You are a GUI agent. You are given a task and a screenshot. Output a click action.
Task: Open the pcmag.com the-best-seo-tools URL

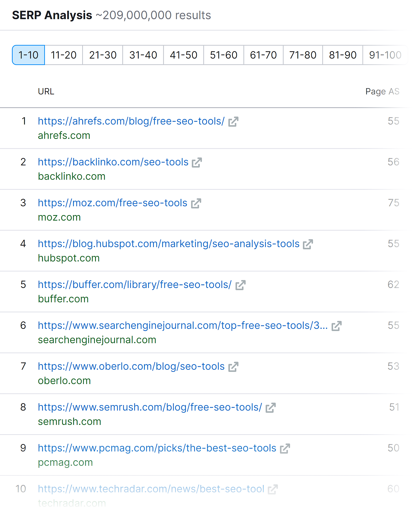157,448
